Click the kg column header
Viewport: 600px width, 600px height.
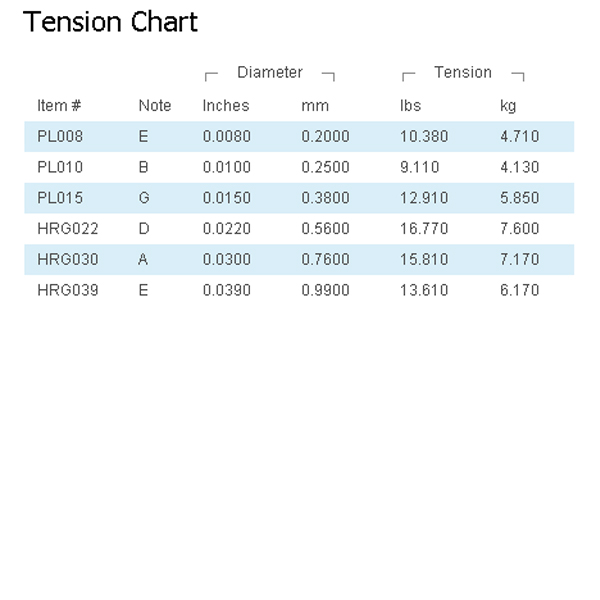pyautogui.click(x=508, y=106)
